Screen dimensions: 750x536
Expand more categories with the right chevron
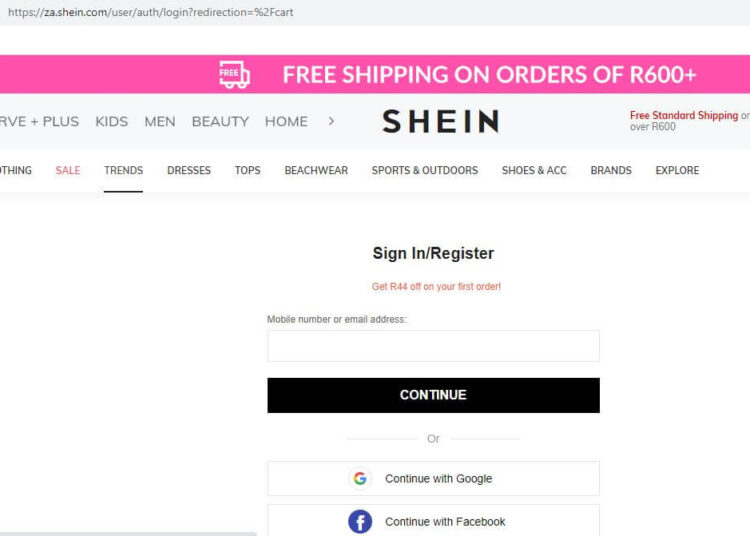[331, 122]
